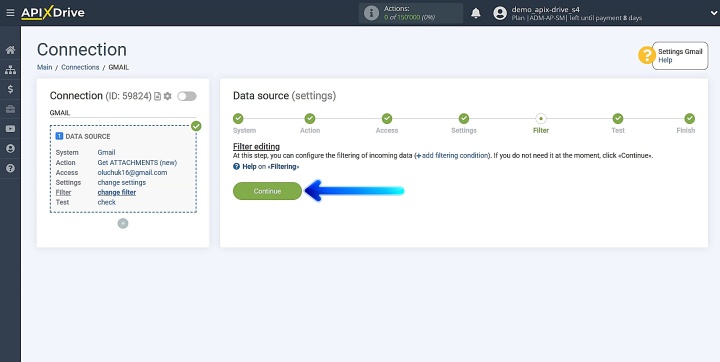This screenshot has width=720, height=362.
Task: Open profile icon in sidebar
Action: [x=10, y=148]
